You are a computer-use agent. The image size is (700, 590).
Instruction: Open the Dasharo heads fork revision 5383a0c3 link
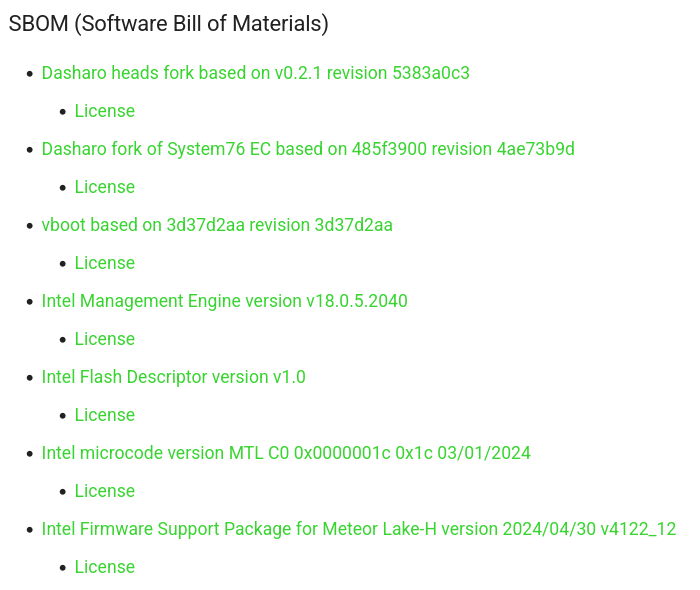(x=255, y=73)
